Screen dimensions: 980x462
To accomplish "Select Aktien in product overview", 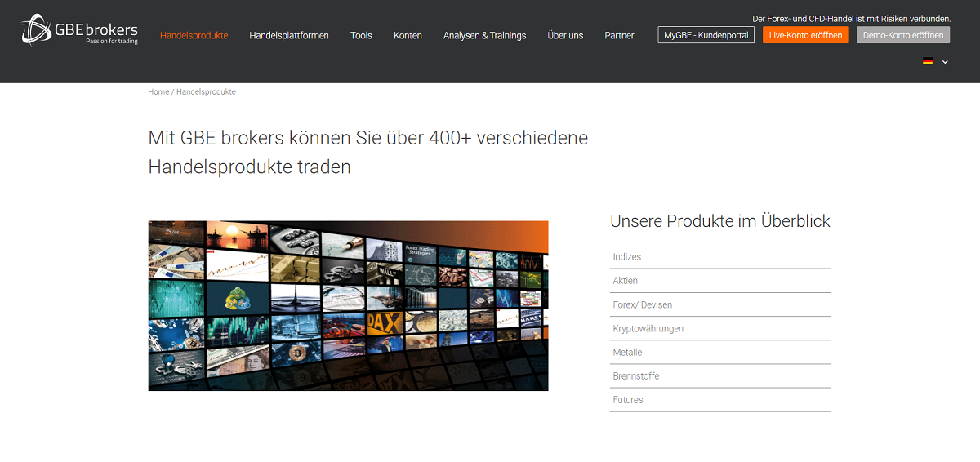I will point(720,281).
